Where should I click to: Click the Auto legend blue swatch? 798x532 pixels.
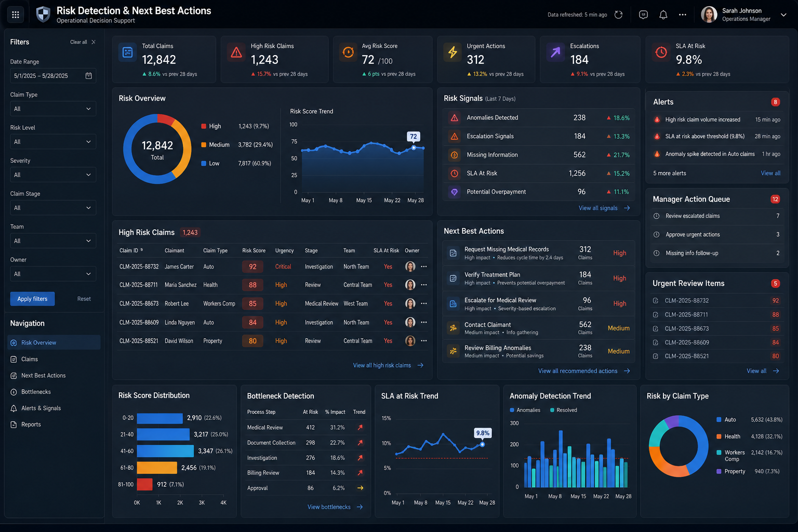(x=719, y=420)
